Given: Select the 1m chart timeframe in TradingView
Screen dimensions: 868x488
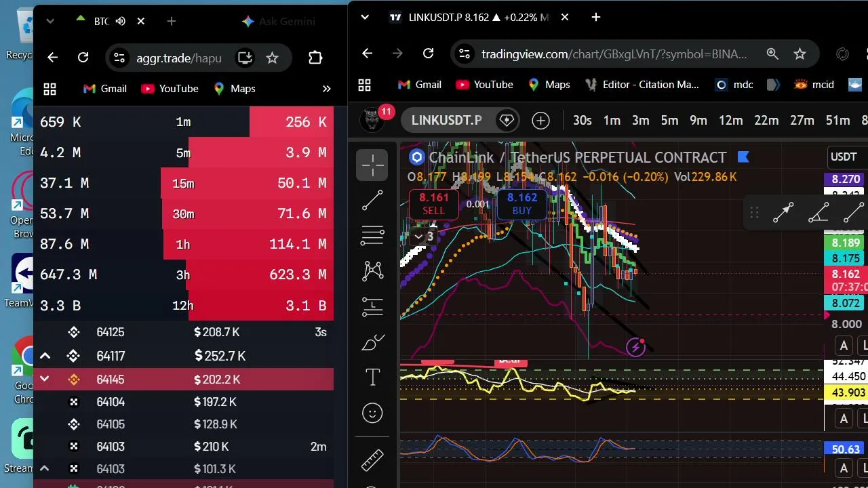Looking at the screenshot, I should click(612, 121).
